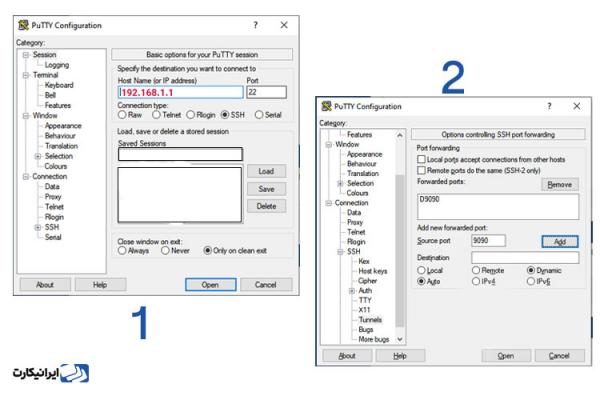Click PuTTY icon in window 2 title bar
Image resolution: width=600 pixels, height=400 pixels.
coord(326,106)
